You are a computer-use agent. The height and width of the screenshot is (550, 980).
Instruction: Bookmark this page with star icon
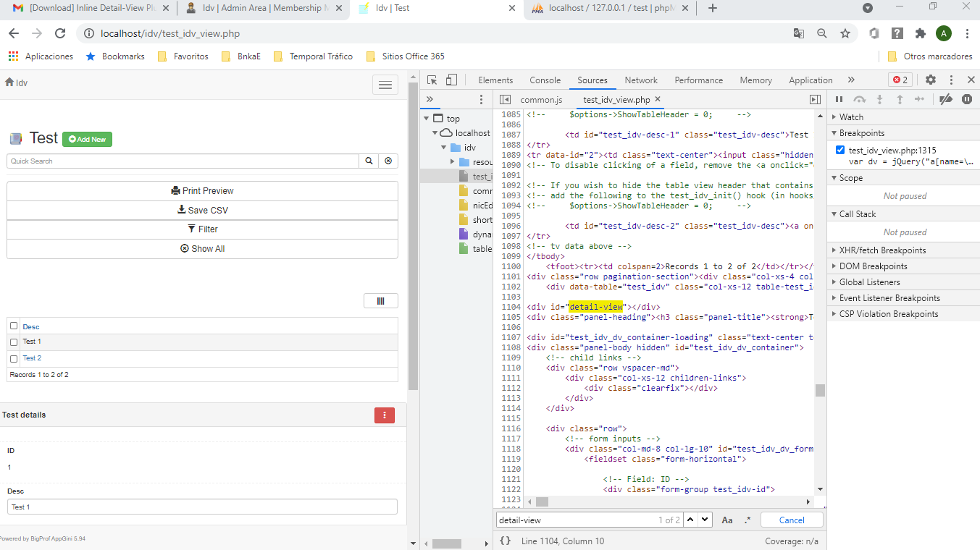click(845, 33)
